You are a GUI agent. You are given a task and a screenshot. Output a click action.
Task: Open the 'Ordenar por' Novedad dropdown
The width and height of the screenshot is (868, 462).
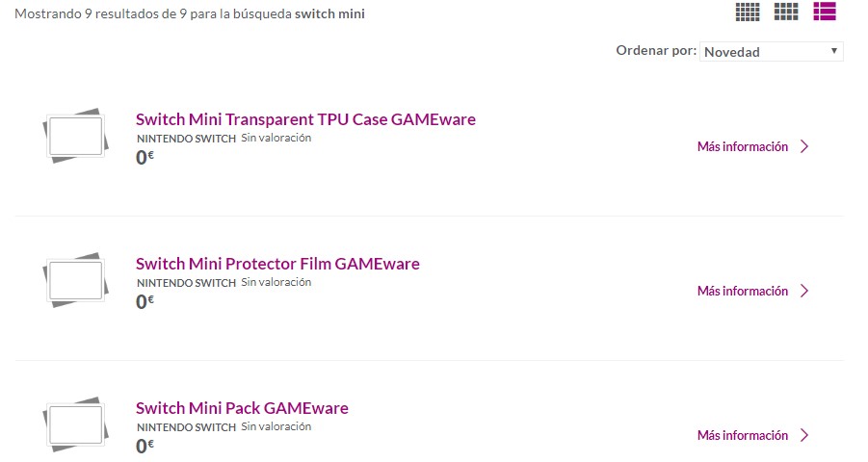(x=772, y=52)
